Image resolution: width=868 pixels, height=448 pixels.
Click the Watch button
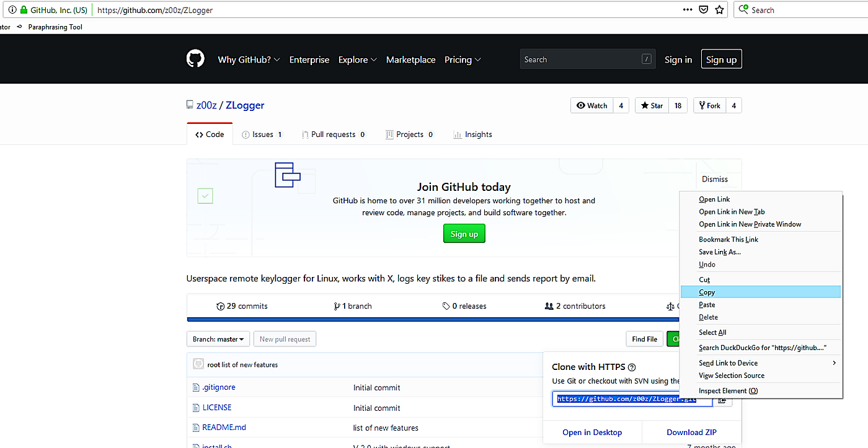pos(592,105)
